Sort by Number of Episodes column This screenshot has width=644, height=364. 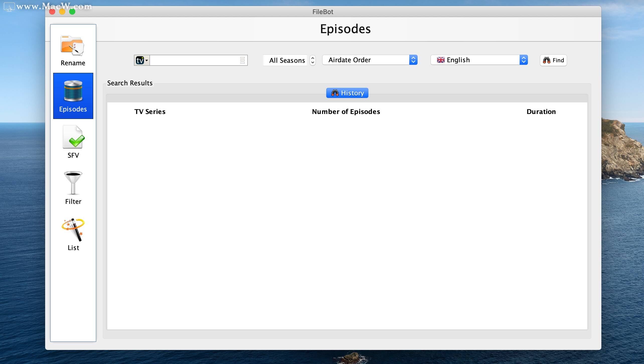tap(346, 111)
